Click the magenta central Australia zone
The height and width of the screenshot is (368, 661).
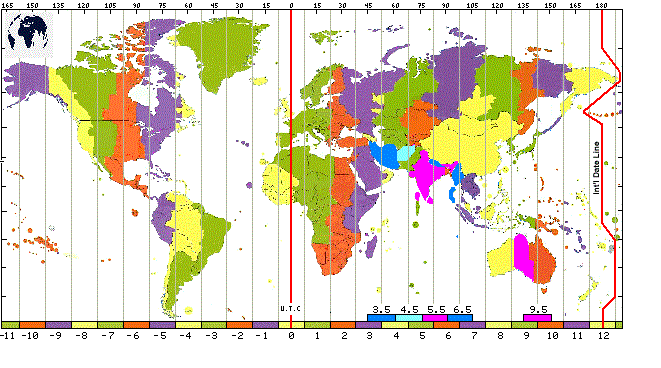pos(523,256)
